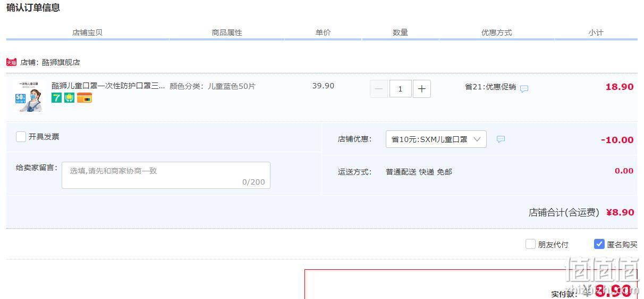Open info bubble beside the store discount dropdown
The height and width of the screenshot is (299, 644).
tap(501, 139)
